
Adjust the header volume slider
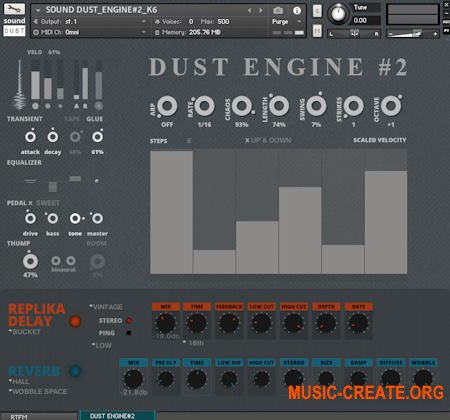coord(413,34)
